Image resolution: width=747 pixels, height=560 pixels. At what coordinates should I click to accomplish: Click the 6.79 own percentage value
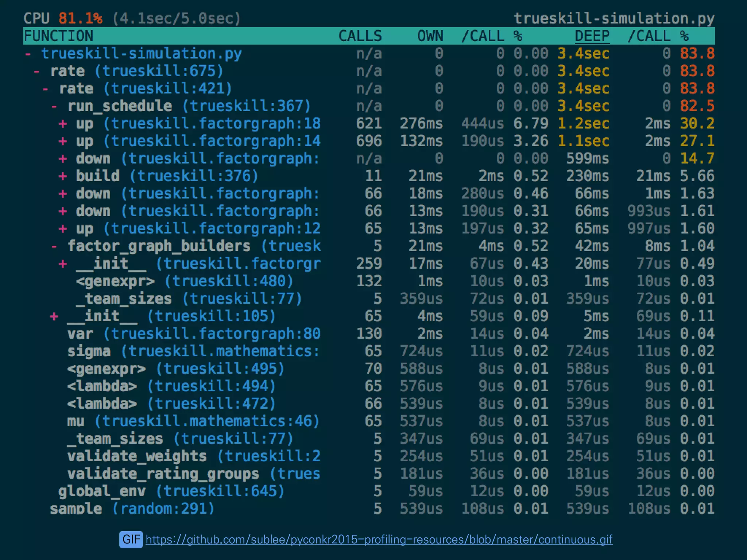pos(531,124)
